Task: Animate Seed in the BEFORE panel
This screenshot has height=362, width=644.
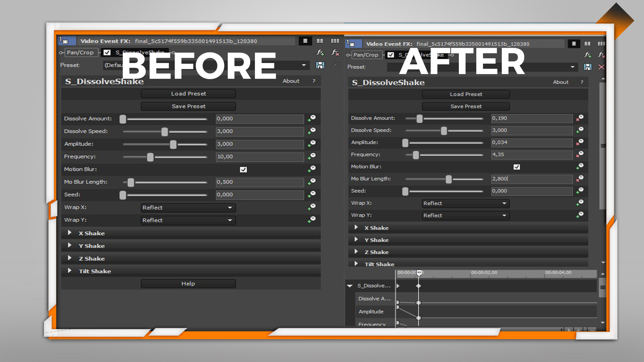Action: (x=312, y=194)
